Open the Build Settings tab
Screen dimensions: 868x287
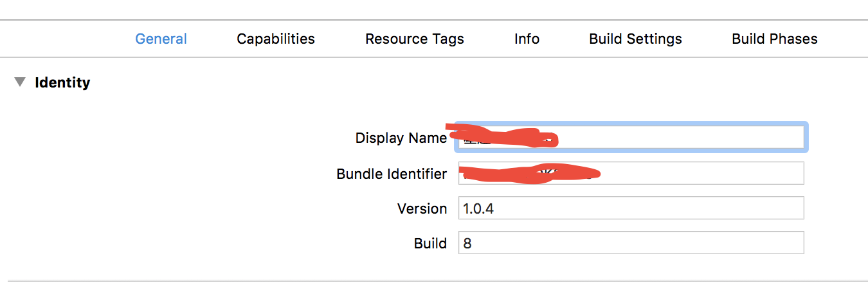tap(635, 39)
